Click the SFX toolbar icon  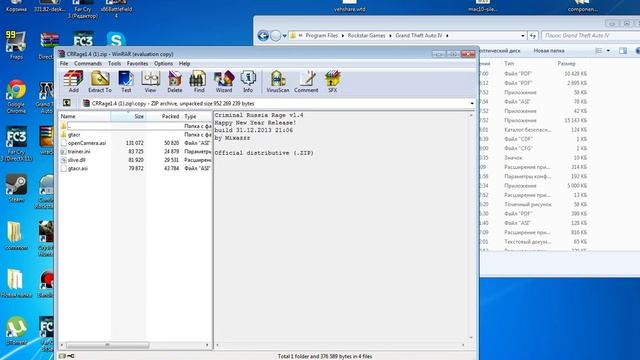point(333,81)
